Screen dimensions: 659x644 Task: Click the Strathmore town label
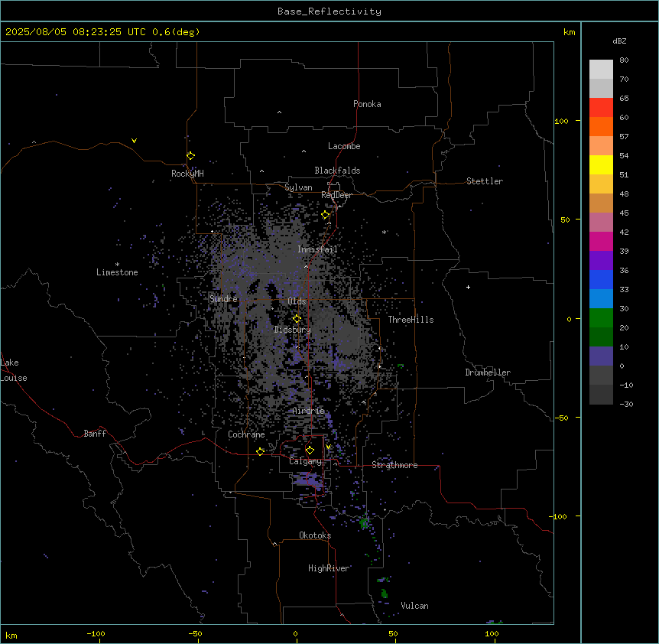click(394, 465)
